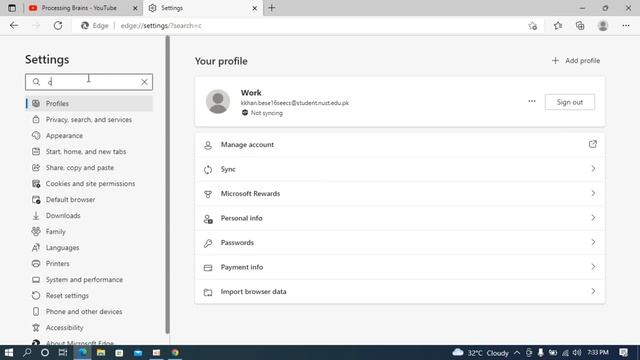Click the Passwords key icon
The width and height of the screenshot is (640, 360).
(x=208, y=243)
